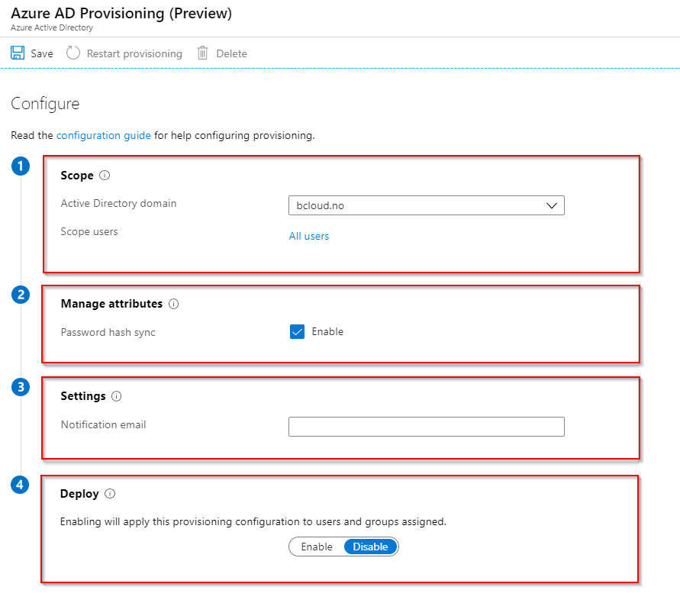The image size is (680, 616).
Task: Select the numbered step 3 circle
Action: tap(21, 387)
